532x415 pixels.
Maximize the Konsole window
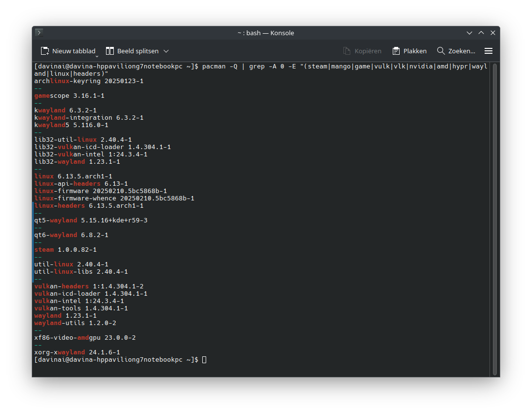point(481,33)
